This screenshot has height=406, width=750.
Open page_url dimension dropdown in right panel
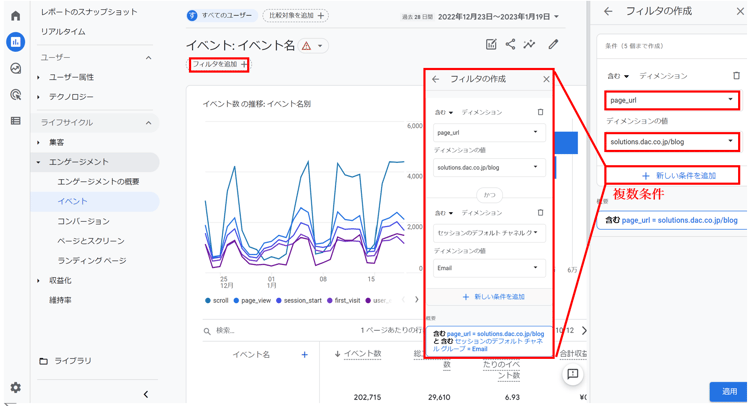(671, 100)
